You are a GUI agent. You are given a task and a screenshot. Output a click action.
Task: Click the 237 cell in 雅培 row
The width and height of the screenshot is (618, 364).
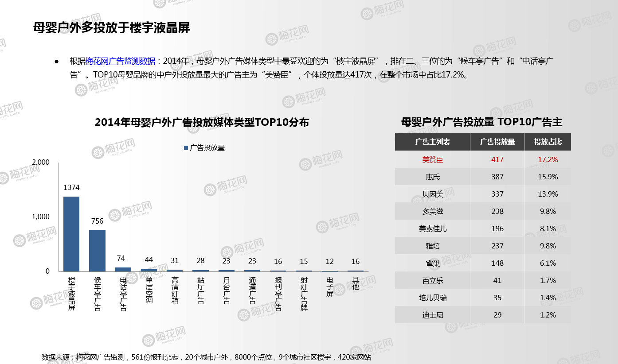pyautogui.click(x=497, y=246)
